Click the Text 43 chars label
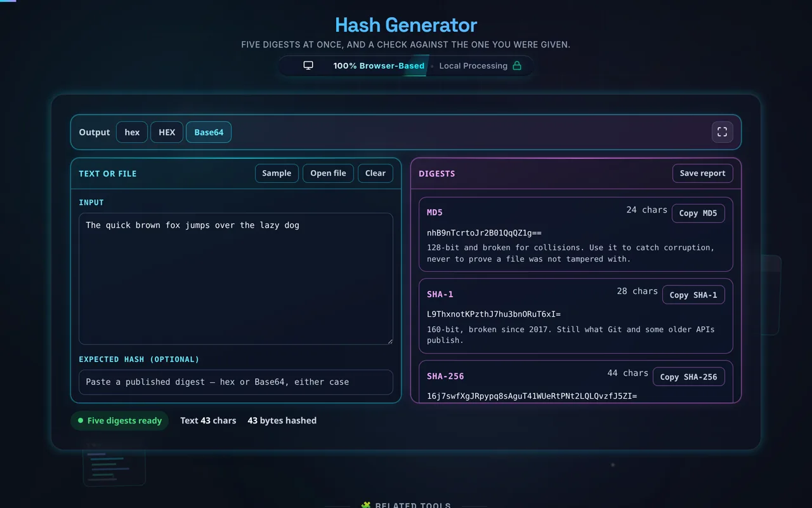Screen dimensions: 812x508 click(x=208, y=420)
